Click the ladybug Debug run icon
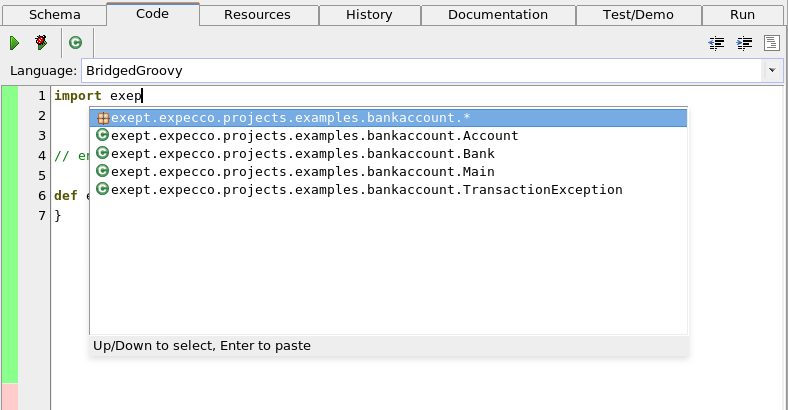Viewport: 788px width, 410px height. pos(41,43)
